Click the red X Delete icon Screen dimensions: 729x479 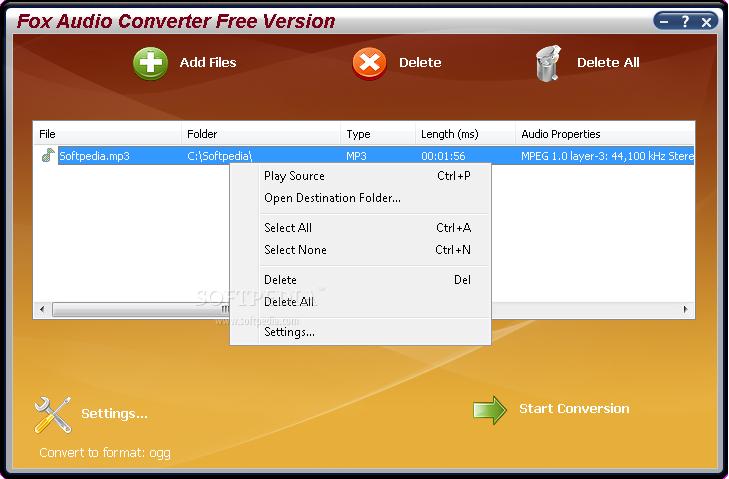369,63
